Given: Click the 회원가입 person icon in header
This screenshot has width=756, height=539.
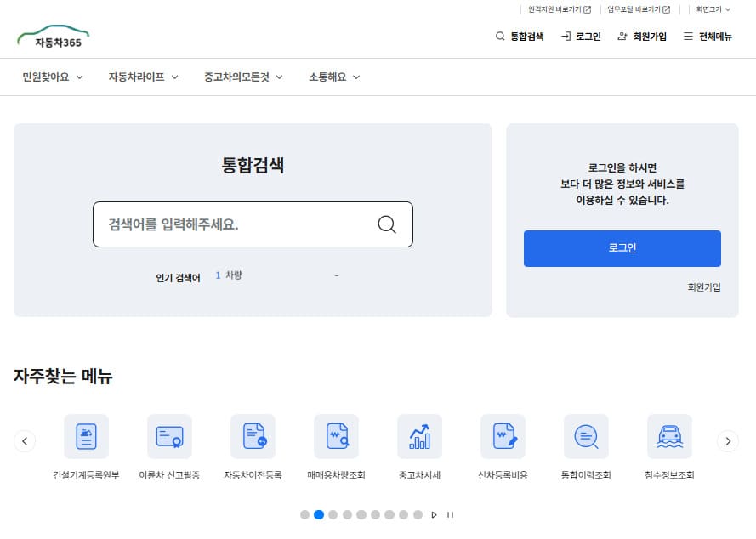Looking at the screenshot, I should coord(622,37).
